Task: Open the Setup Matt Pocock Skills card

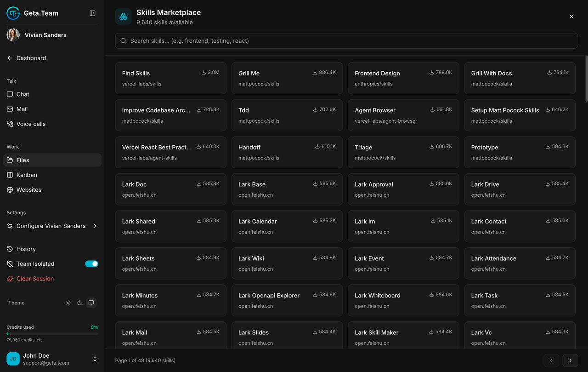Action: [520, 115]
